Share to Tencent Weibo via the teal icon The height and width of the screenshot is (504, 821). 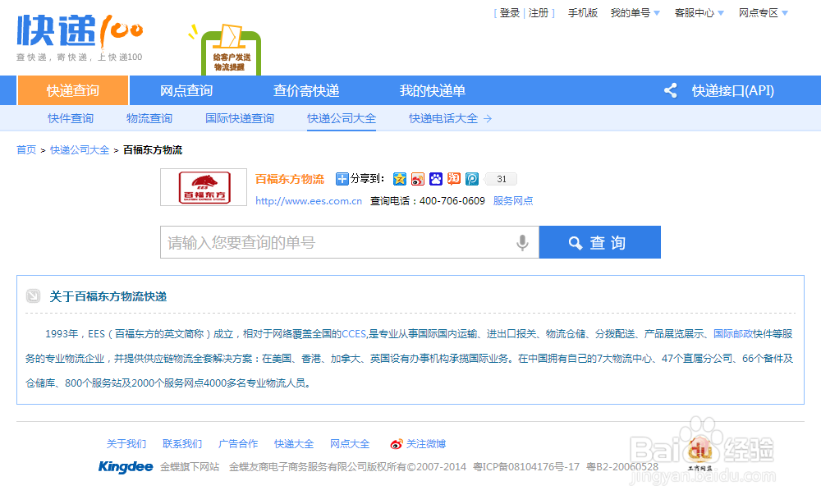[472, 179]
